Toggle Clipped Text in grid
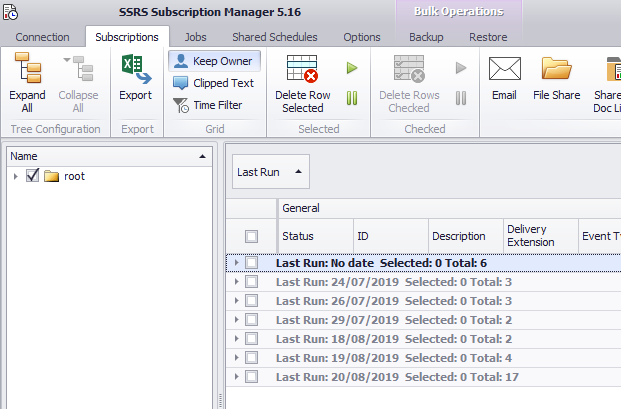The height and width of the screenshot is (409, 621). [214, 83]
